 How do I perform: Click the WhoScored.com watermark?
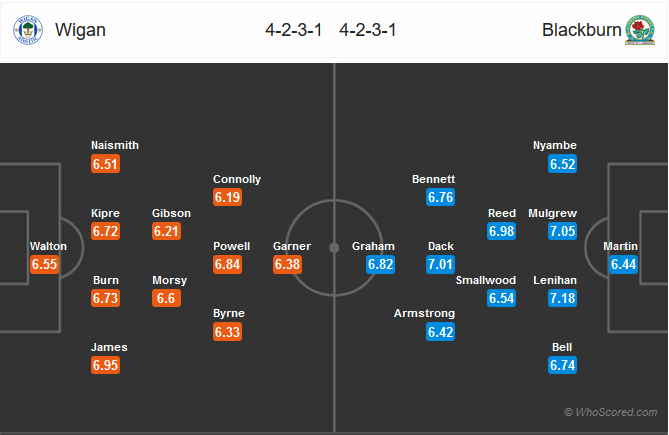point(611,412)
